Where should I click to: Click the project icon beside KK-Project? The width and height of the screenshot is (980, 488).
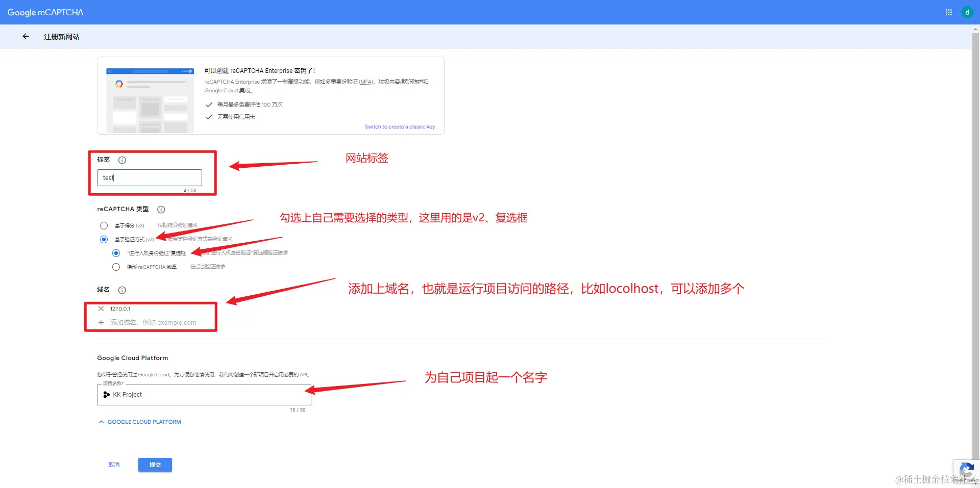click(106, 395)
